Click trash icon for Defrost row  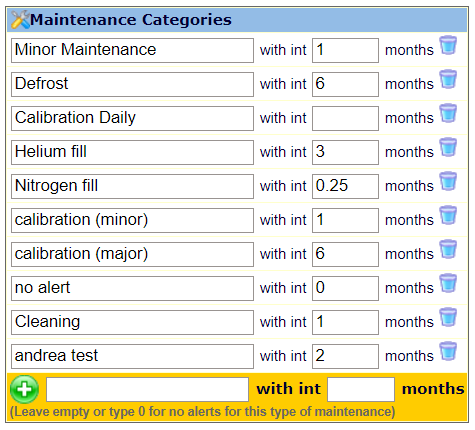click(448, 79)
